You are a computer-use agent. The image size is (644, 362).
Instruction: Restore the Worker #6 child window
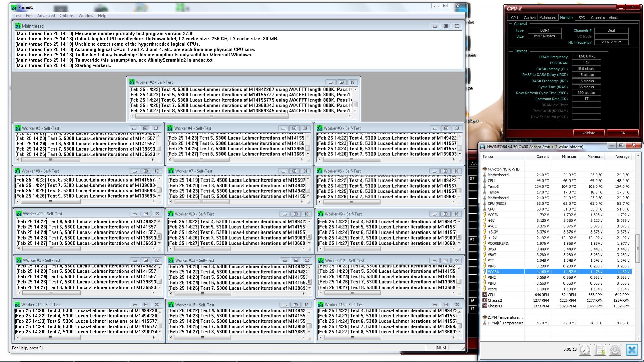445,171
